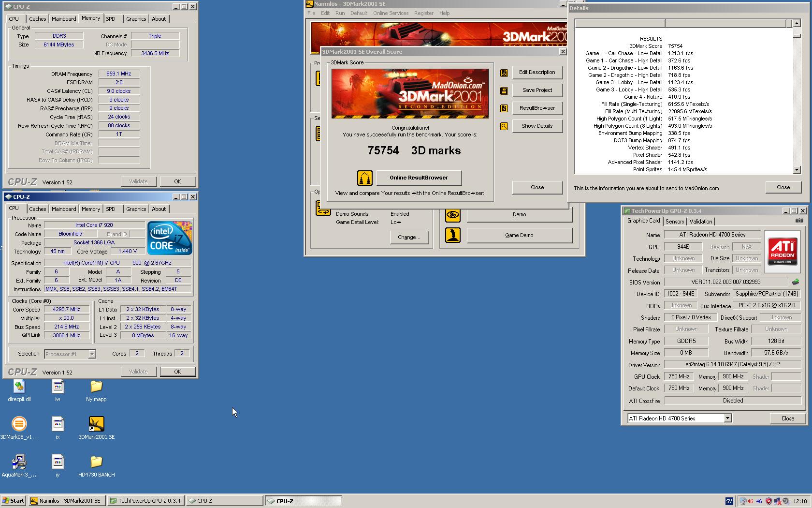Click the Show Details button
812x508 pixels.
pos(537,126)
